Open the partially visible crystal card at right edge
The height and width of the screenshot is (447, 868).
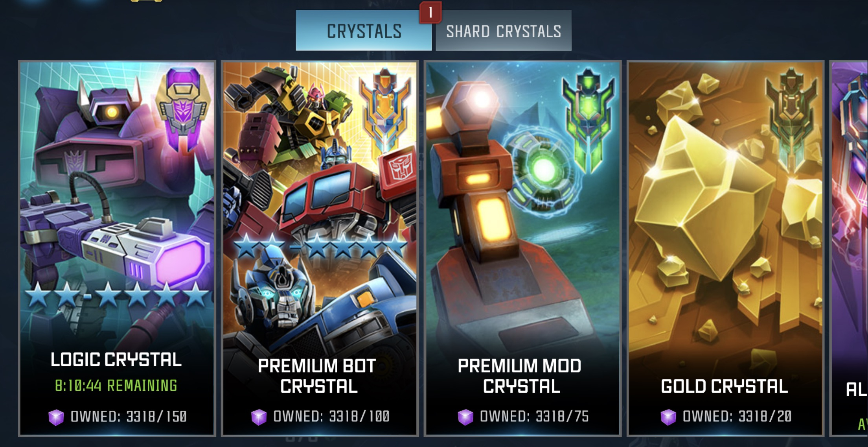pyautogui.click(x=849, y=248)
